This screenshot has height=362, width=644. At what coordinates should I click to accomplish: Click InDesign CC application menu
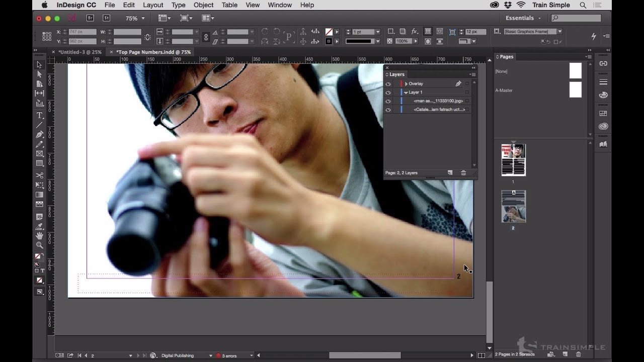click(x=77, y=5)
